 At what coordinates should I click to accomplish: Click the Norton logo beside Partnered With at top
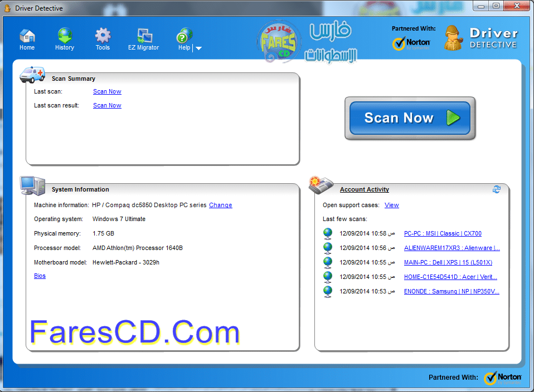411,43
